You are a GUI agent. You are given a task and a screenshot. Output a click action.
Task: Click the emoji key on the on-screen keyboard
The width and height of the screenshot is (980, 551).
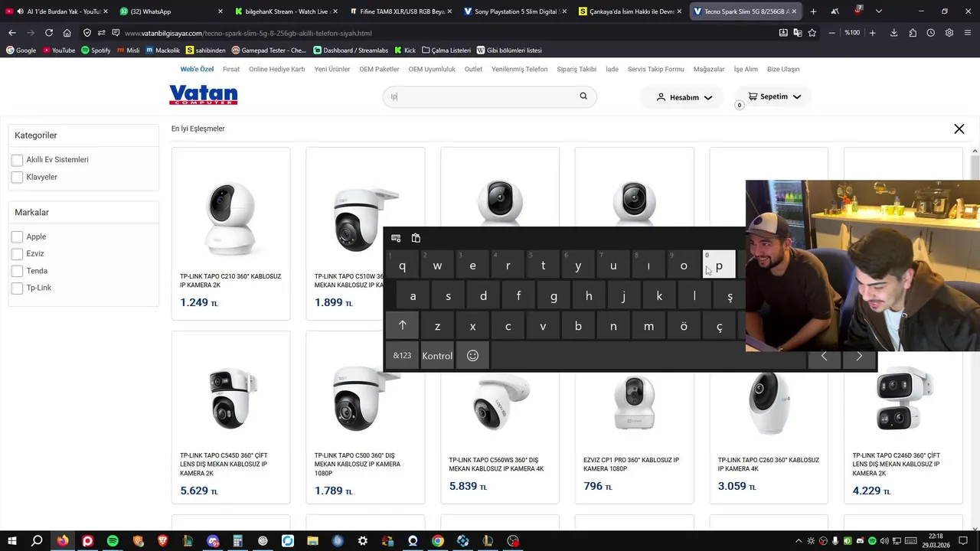coord(472,356)
